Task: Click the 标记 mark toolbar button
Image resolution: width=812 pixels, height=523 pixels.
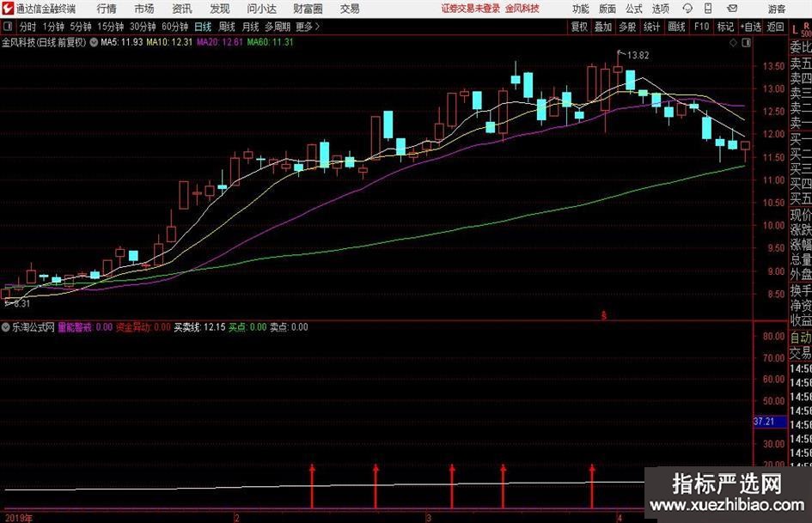Action: [x=725, y=27]
